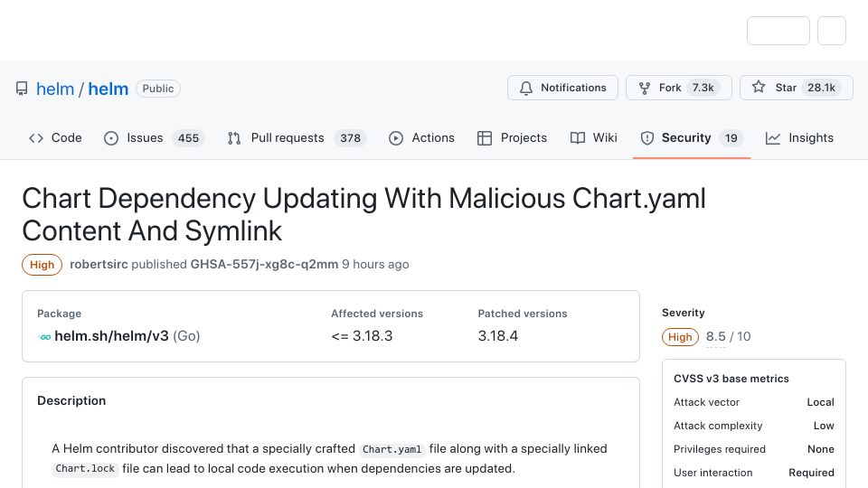Image resolution: width=868 pixels, height=488 pixels.
Task: Click the Insights graph icon
Action: click(x=773, y=138)
